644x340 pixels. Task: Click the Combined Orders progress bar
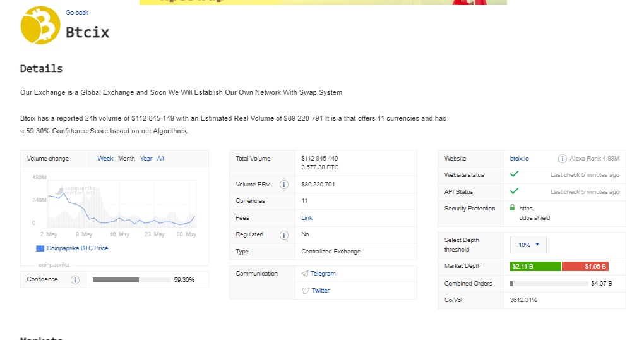tap(549, 284)
